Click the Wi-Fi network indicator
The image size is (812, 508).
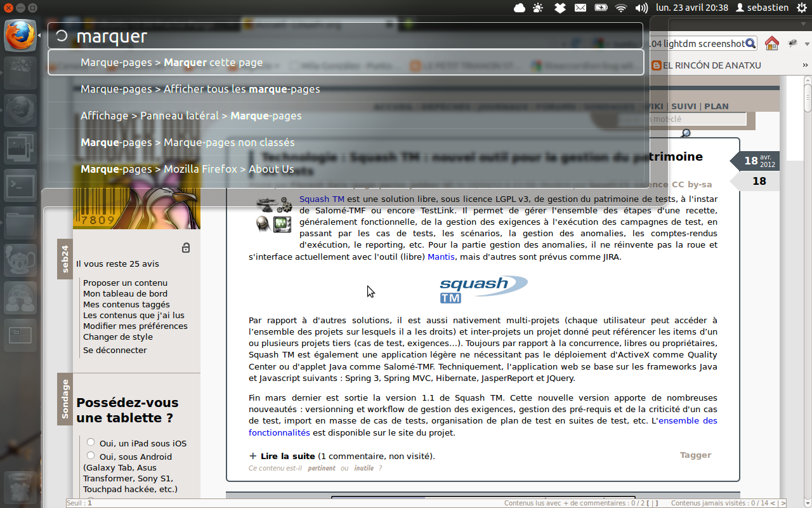pos(621,8)
